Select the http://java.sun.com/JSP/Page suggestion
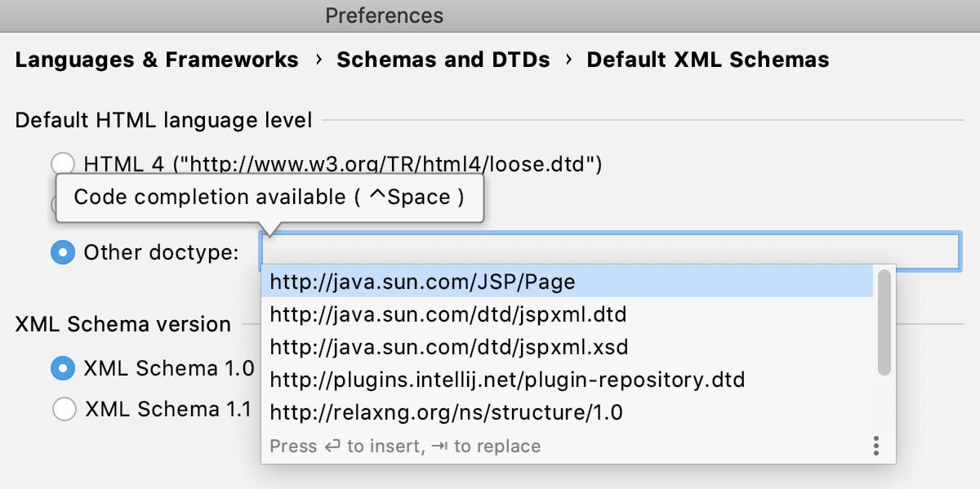 click(x=425, y=281)
